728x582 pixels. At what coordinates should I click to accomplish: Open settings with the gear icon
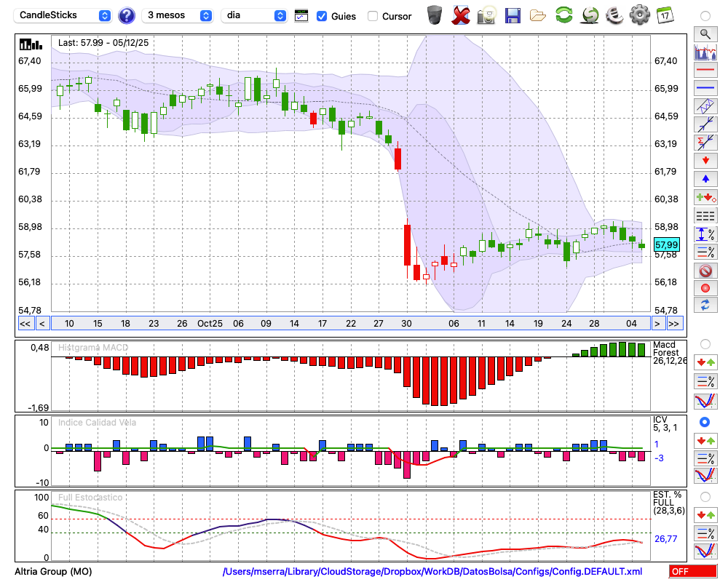pos(640,15)
